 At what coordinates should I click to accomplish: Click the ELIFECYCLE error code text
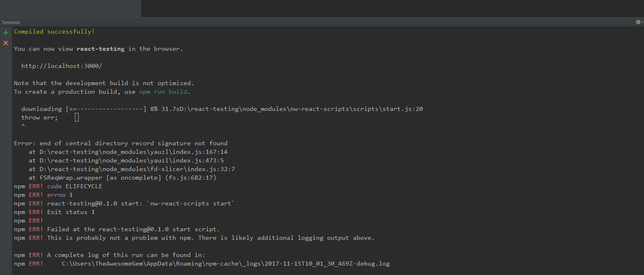tap(84, 186)
